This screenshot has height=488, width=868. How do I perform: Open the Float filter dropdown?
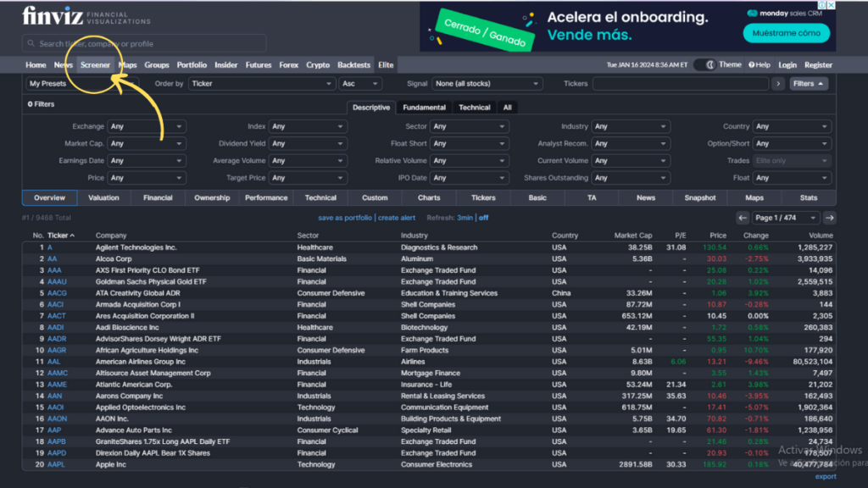click(x=792, y=178)
